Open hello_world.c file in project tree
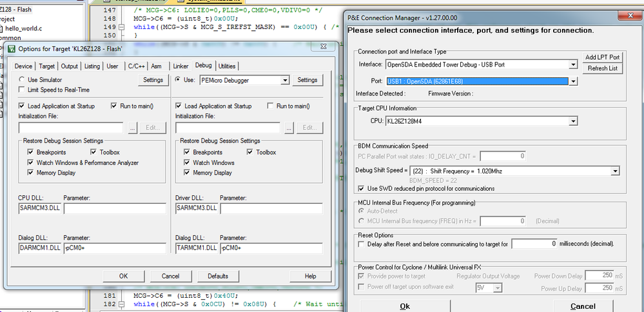 [23, 29]
